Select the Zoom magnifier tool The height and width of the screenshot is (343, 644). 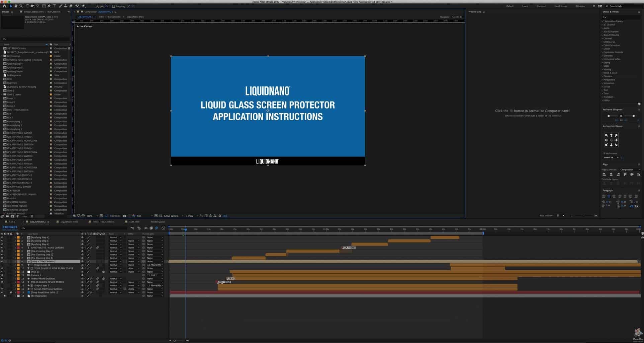click(x=21, y=6)
